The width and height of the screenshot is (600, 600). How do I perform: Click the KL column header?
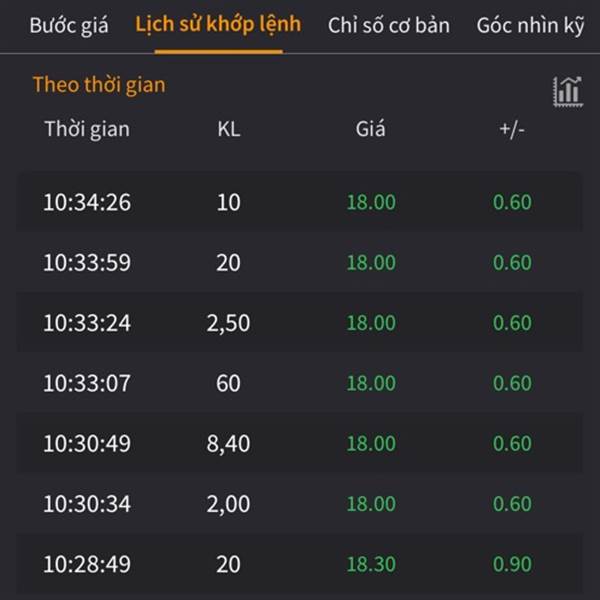click(x=228, y=129)
